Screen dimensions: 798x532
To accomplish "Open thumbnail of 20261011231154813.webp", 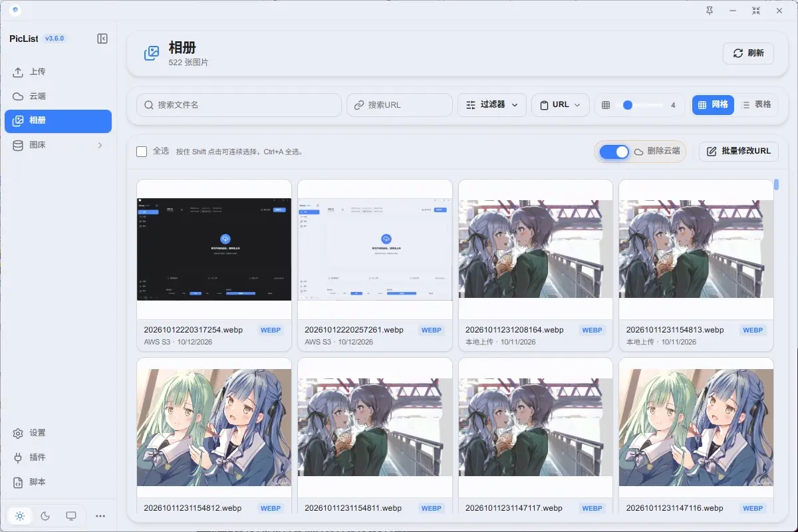I will (696, 249).
